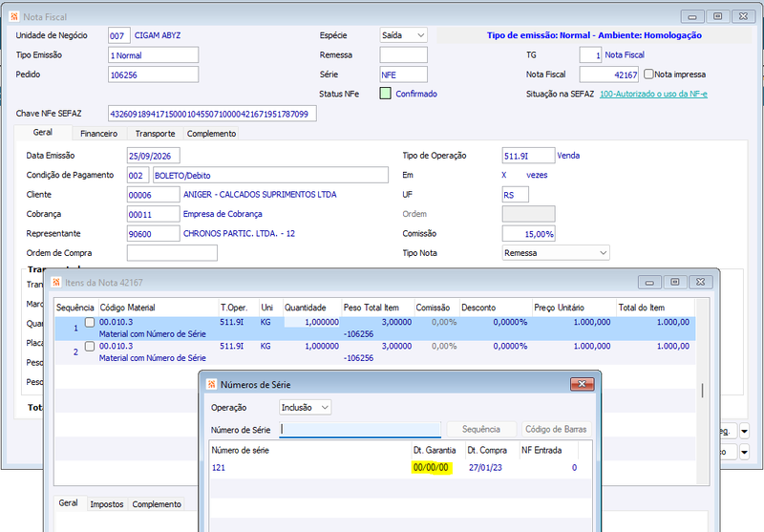Close the Itens da Nota 42167 window

click(x=701, y=282)
